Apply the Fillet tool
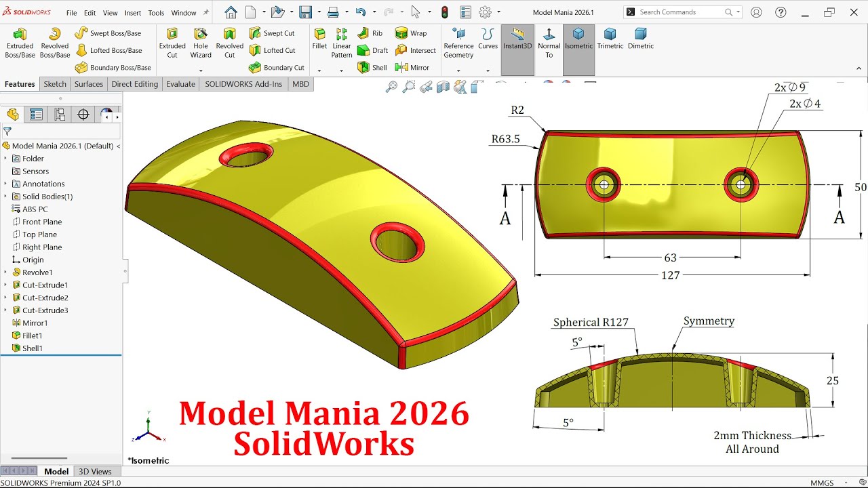868x488 pixels. [x=319, y=39]
